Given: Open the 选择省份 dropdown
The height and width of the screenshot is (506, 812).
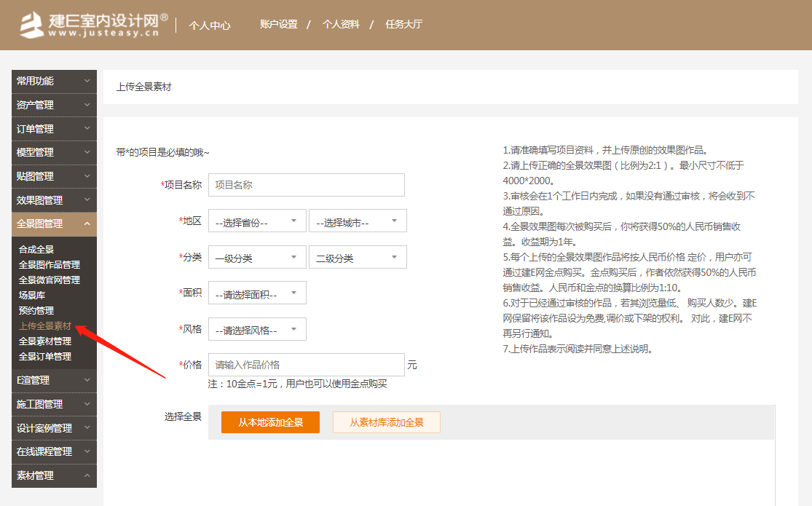Looking at the screenshot, I should 257,221.
